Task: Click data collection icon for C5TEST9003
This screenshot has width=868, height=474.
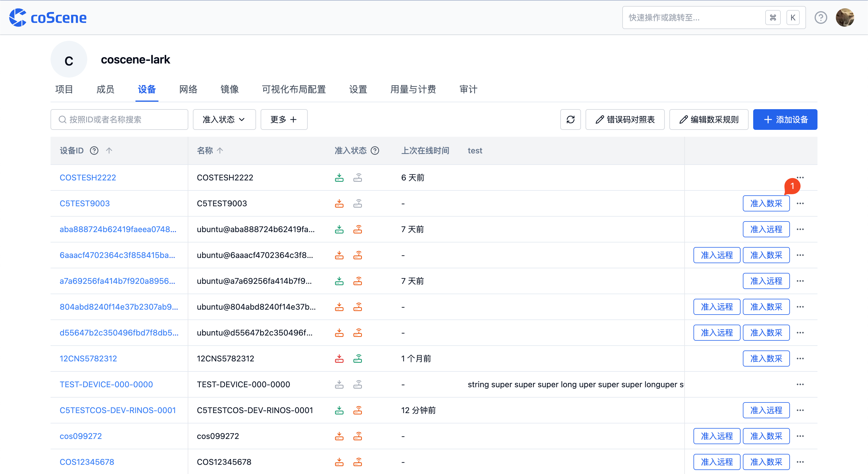Action: [339, 203]
